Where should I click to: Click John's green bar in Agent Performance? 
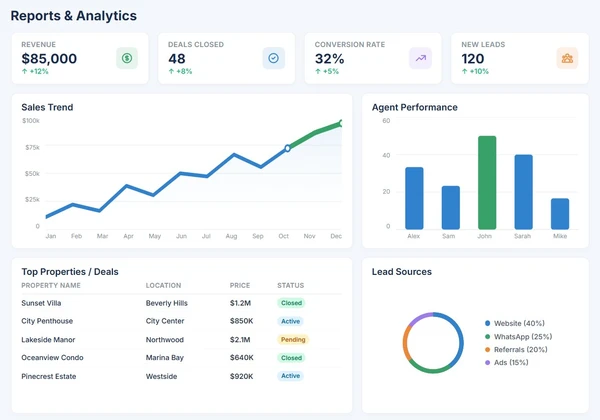pos(487,182)
